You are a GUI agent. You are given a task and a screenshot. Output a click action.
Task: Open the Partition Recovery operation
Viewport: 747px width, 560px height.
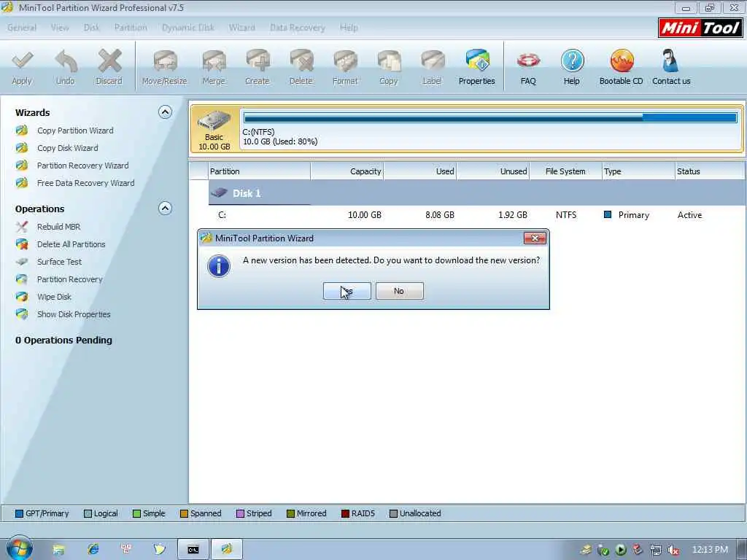pyautogui.click(x=69, y=279)
